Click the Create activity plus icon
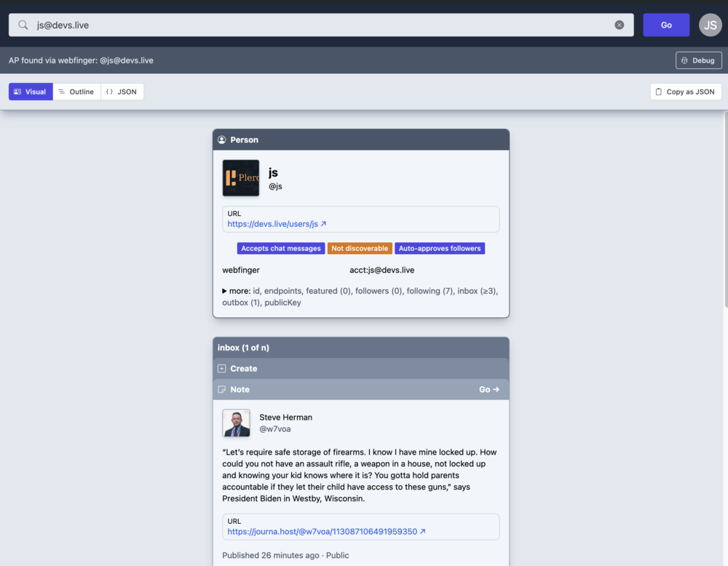The width and height of the screenshot is (728, 566). coord(222,369)
